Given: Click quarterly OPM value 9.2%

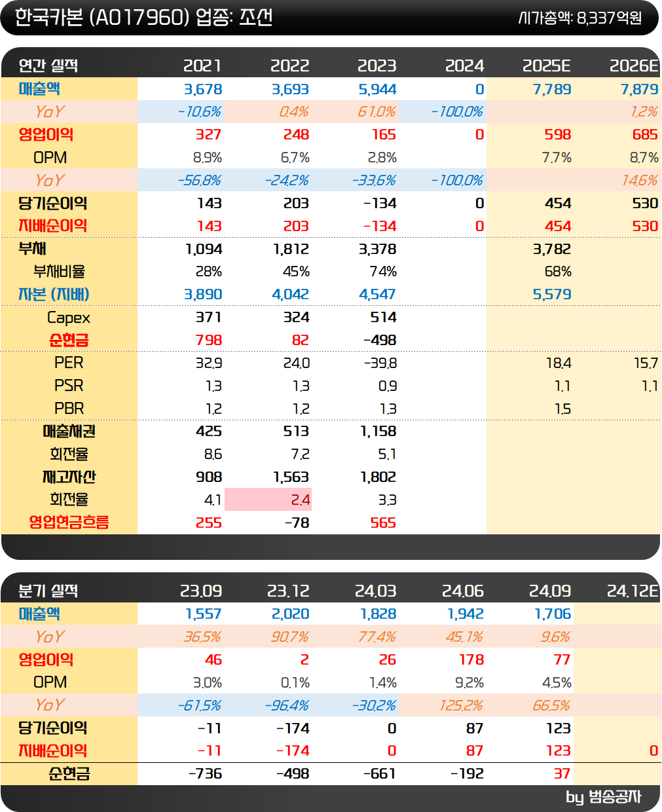Looking at the screenshot, I should pyautogui.click(x=469, y=682).
